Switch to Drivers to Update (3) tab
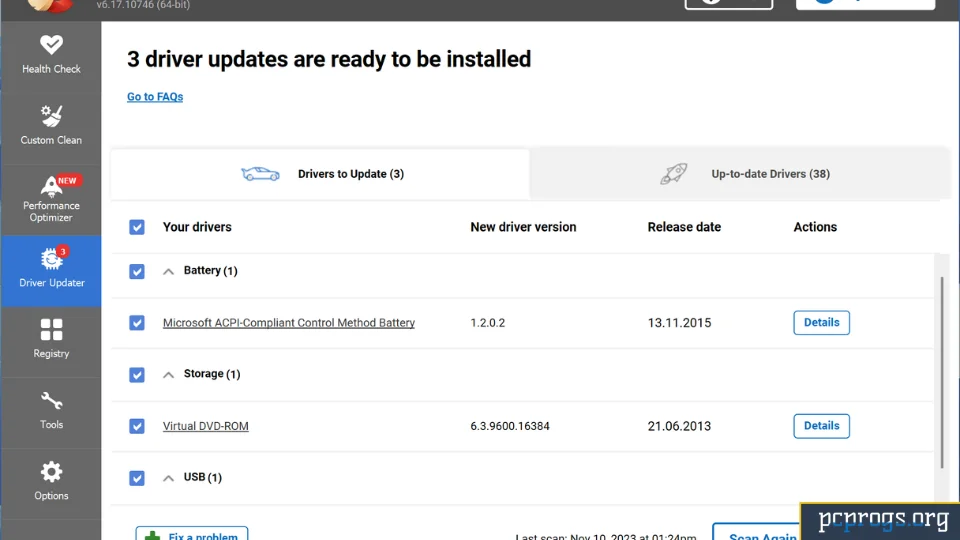Image resolution: width=960 pixels, height=540 pixels. click(x=320, y=174)
